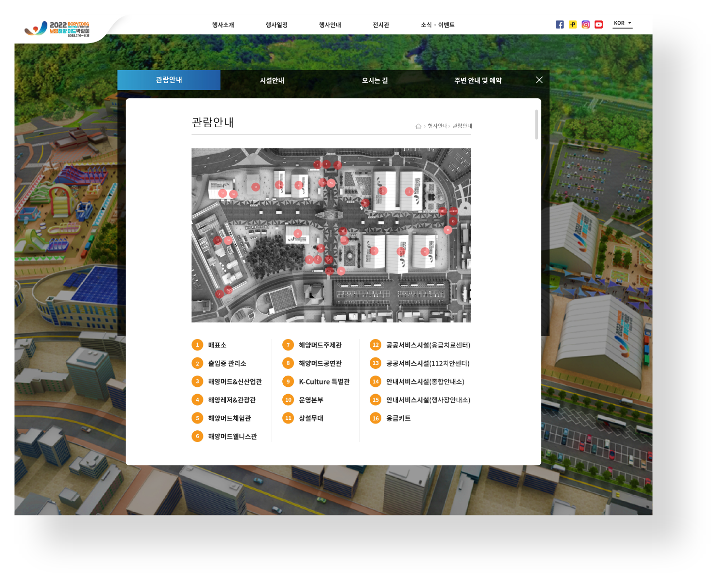Open 소식 · 이벤트 menu

pos(438,25)
